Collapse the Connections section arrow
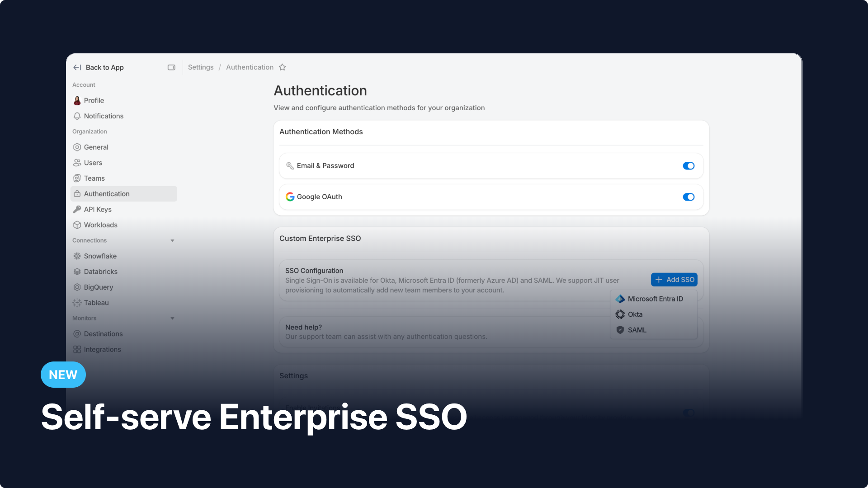868x488 pixels. [172, 241]
